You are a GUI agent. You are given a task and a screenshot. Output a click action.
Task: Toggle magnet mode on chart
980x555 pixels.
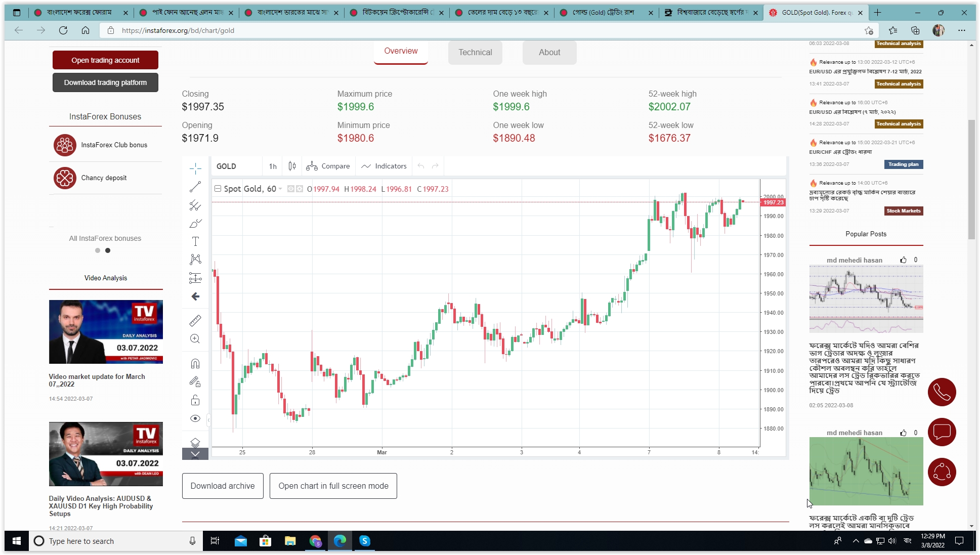(x=195, y=363)
